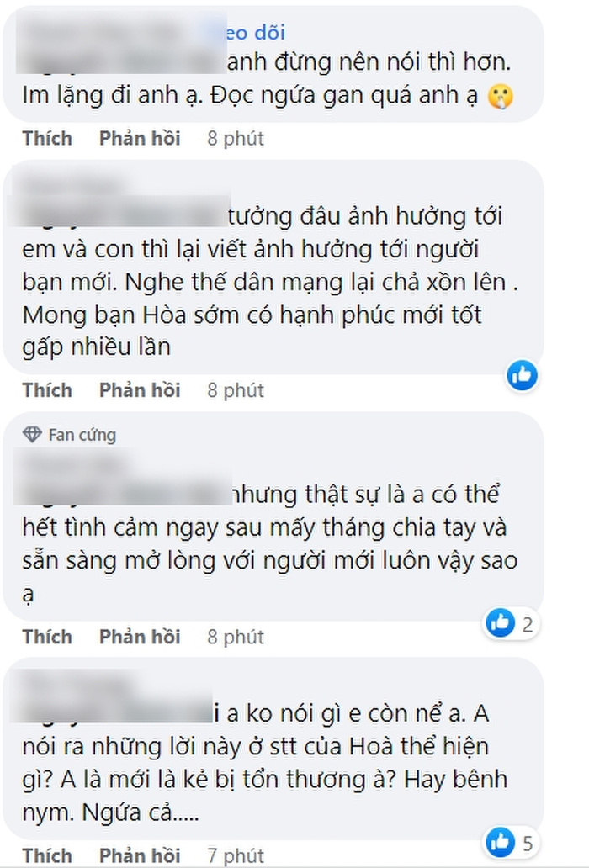Screen dimensions: 589x868
Task: Click Thích under the second comment
Action: click(x=47, y=390)
